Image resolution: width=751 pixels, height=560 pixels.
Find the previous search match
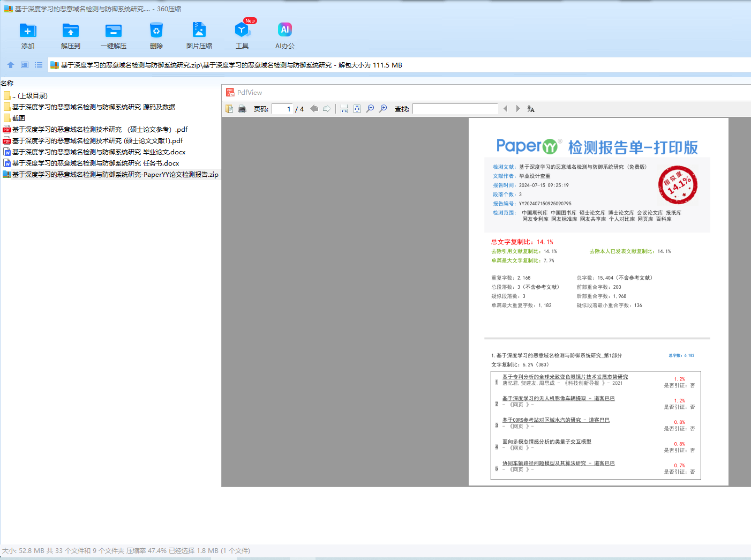pos(505,109)
